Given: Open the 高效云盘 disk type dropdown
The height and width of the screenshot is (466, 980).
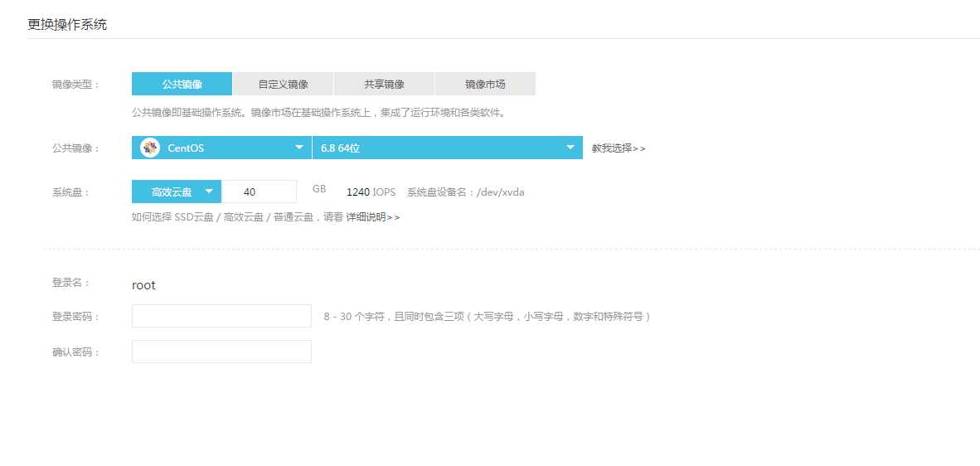Looking at the screenshot, I should tap(177, 192).
